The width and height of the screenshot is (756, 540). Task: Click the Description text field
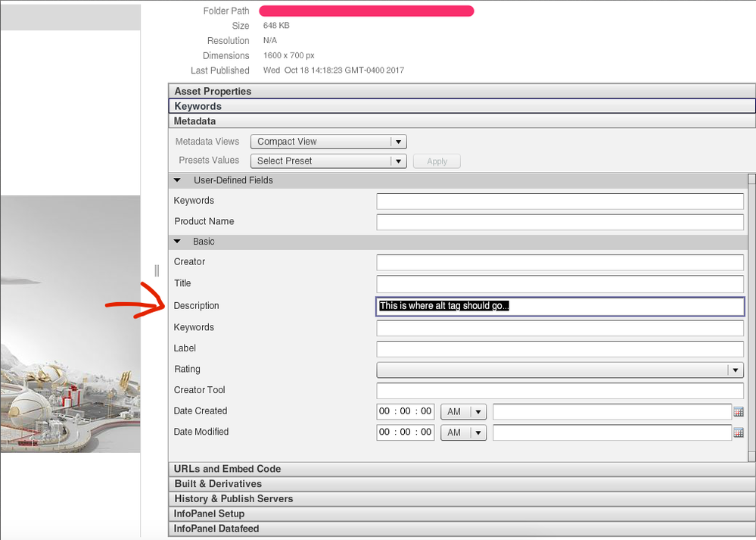[560, 306]
